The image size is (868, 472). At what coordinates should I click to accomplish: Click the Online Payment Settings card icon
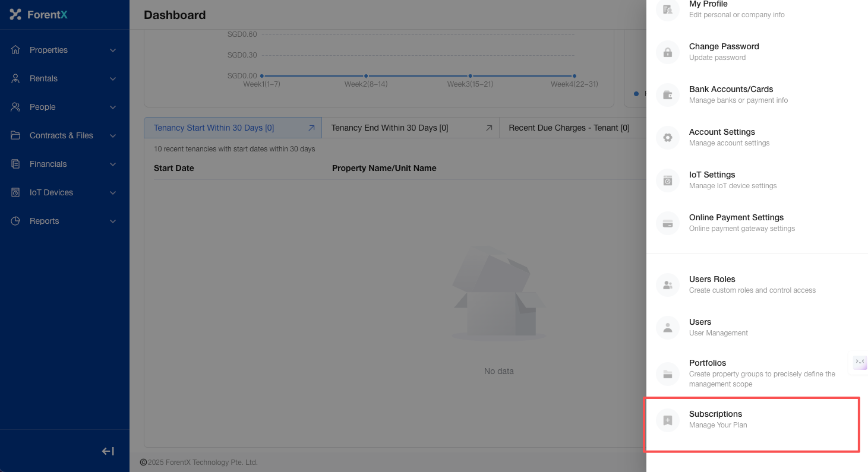pyautogui.click(x=667, y=223)
